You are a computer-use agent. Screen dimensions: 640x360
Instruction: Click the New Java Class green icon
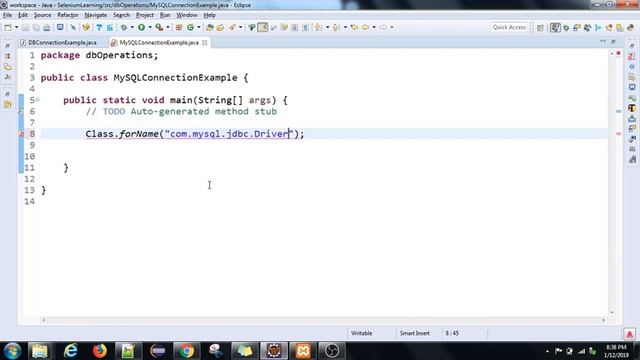(190, 27)
